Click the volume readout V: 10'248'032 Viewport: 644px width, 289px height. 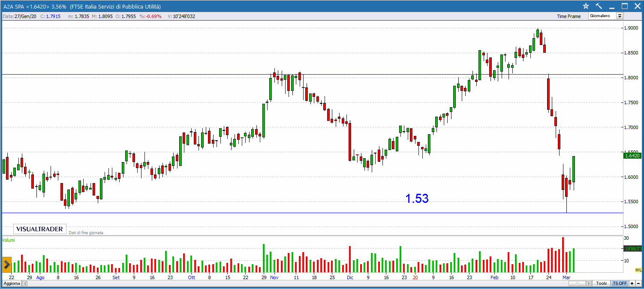click(x=182, y=16)
